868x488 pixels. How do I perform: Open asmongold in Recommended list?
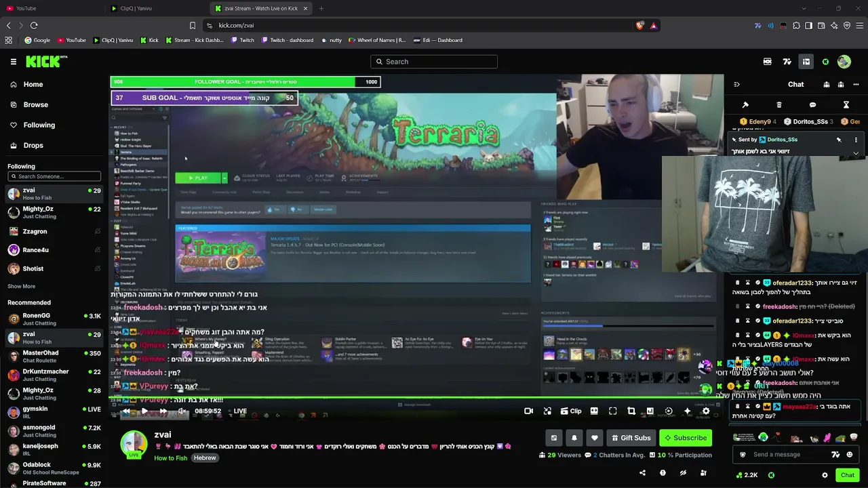click(54, 430)
